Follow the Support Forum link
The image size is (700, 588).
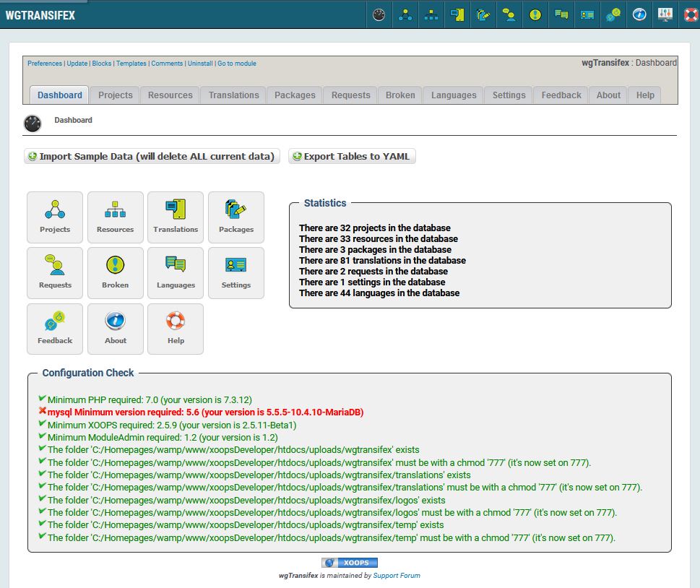pyautogui.click(x=397, y=576)
